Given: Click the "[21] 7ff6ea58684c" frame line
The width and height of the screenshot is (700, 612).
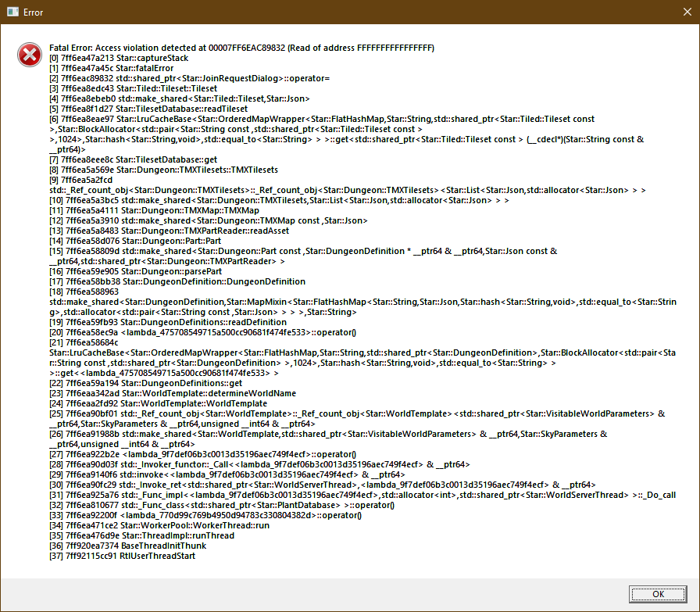Looking at the screenshot, I should 84,342.
